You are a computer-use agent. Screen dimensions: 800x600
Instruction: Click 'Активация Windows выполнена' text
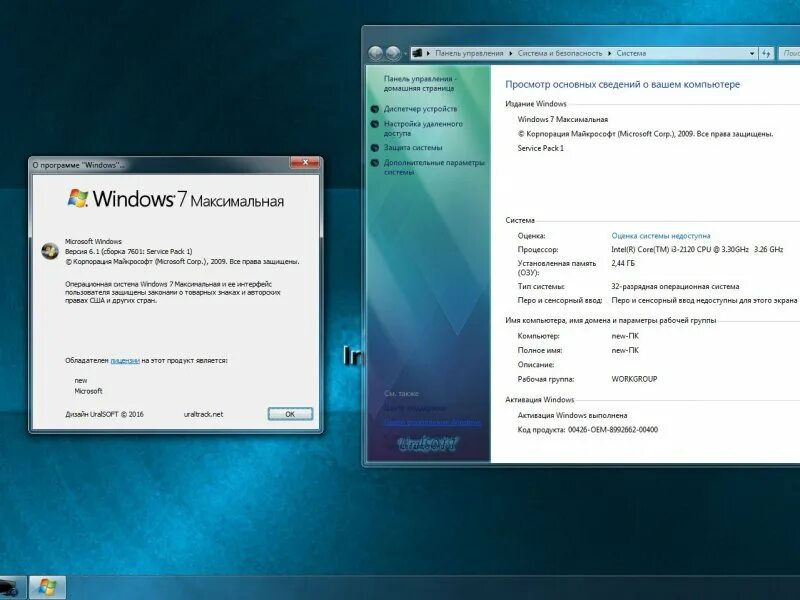(572, 415)
